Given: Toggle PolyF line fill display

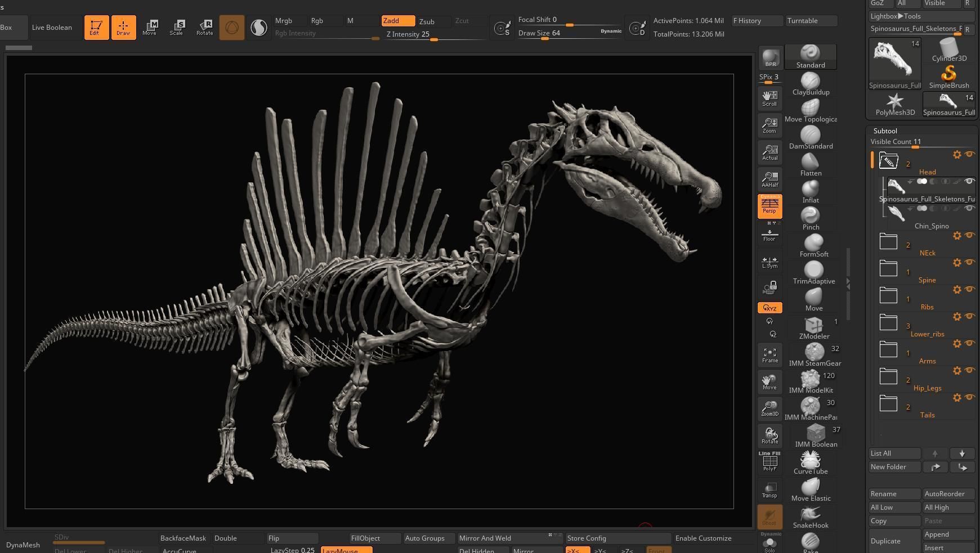Looking at the screenshot, I should click(769, 461).
